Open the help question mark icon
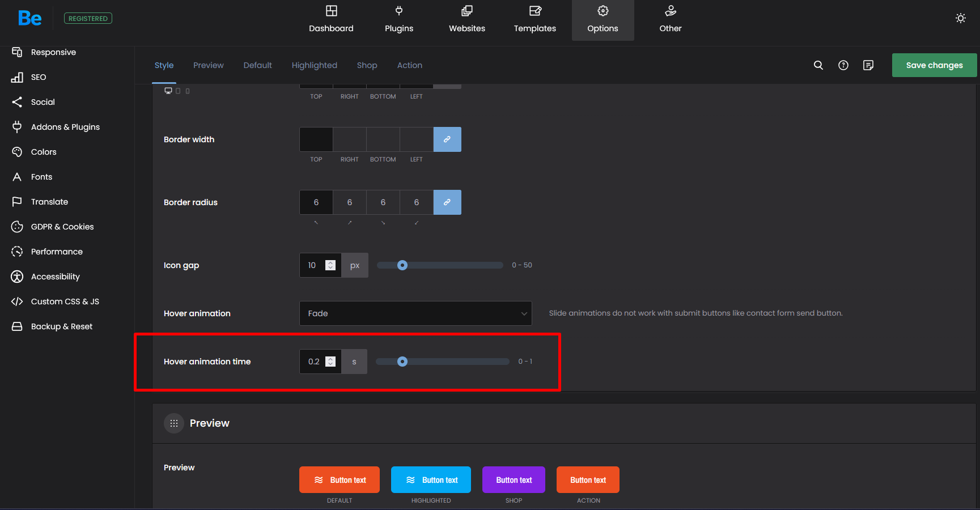The width and height of the screenshot is (980, 510). click(x=843, y=65)
